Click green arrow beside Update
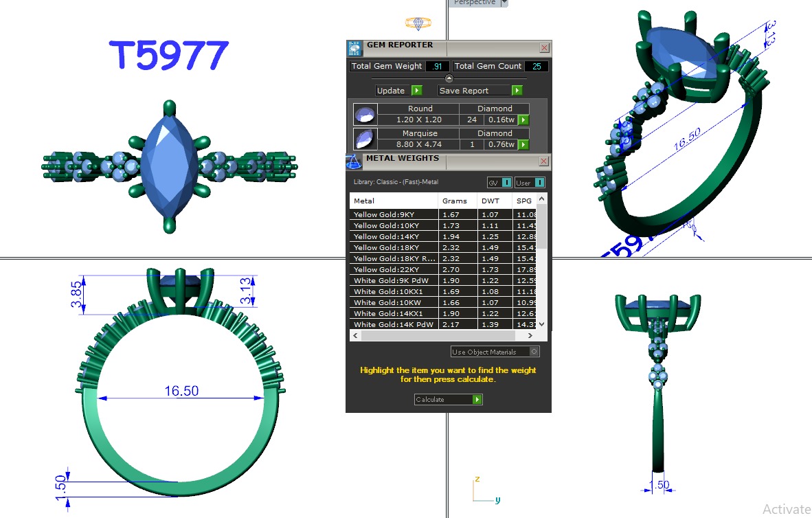The image size is (812, 518). [x=417, y=90]
